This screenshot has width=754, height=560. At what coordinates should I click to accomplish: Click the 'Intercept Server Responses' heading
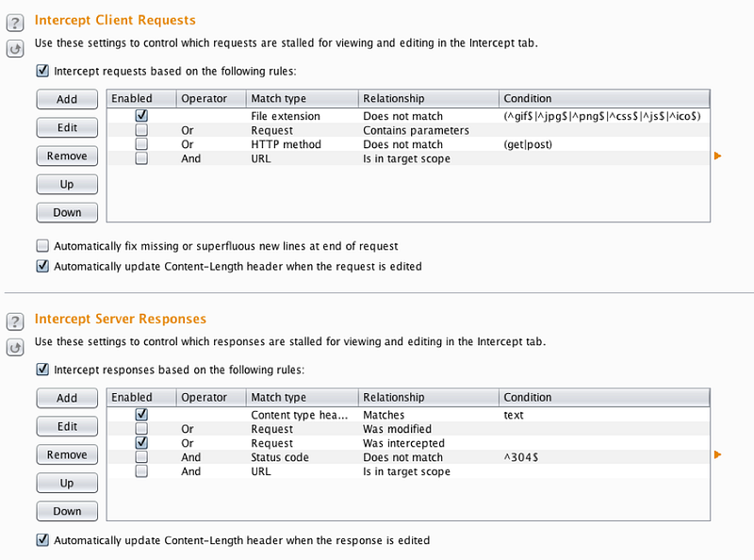point(121,319)
